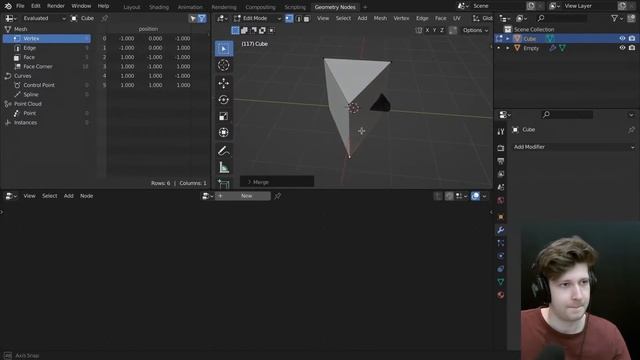Switch to the Shading workspace tab

(159, 7)
